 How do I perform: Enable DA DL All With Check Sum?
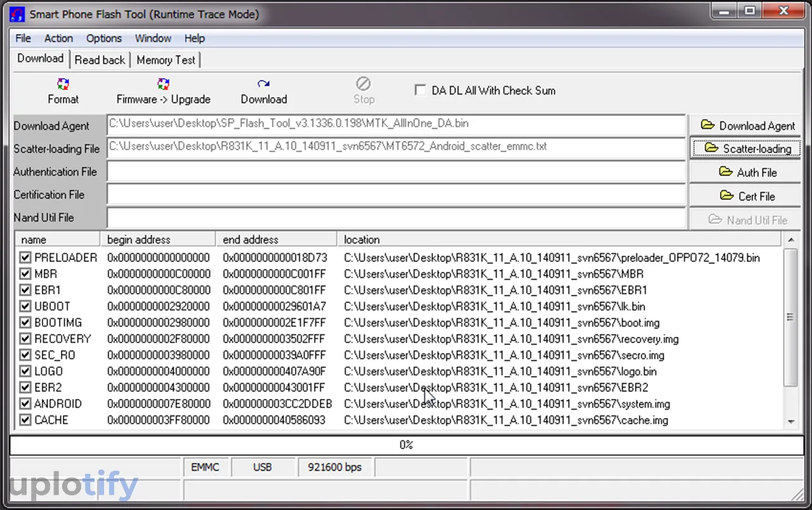[x=420, y=90]
